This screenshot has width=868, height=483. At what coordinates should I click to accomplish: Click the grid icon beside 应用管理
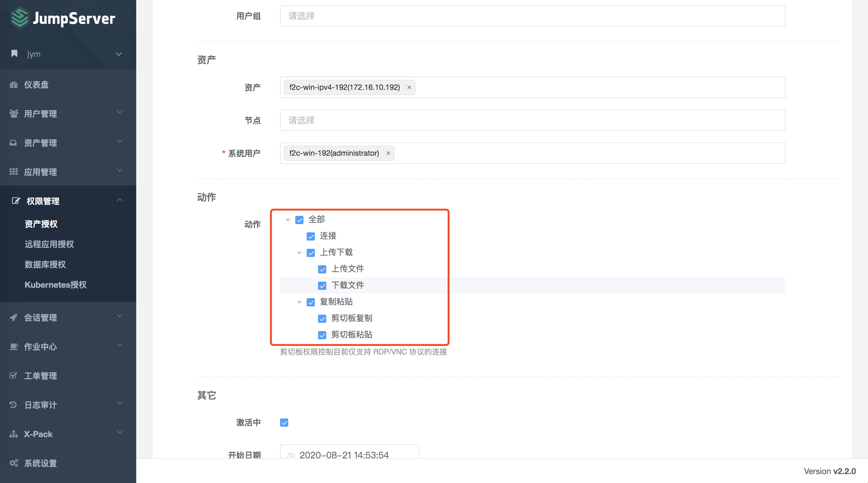(x=14, y=172)
